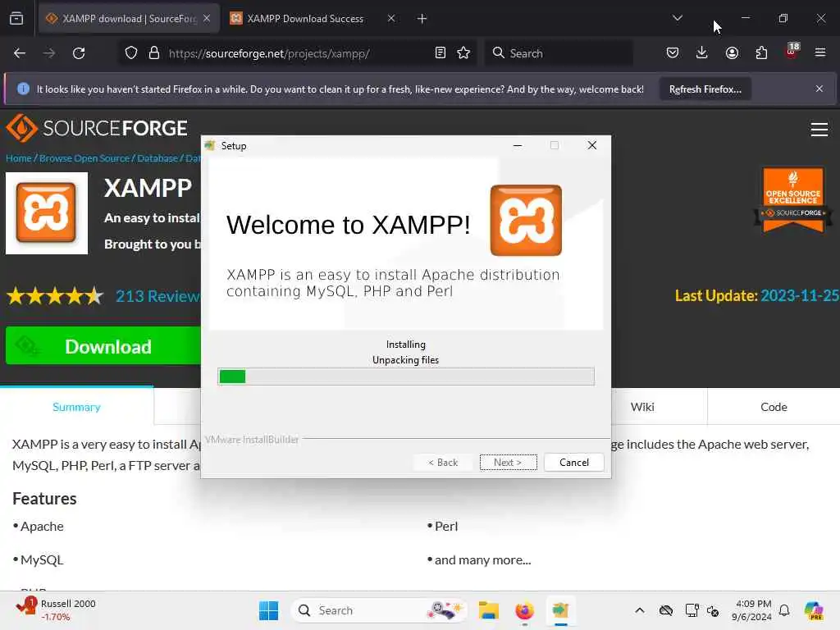840x630 pixels.
Task: Reload the SourceForge page
Action: coord(79,53)
